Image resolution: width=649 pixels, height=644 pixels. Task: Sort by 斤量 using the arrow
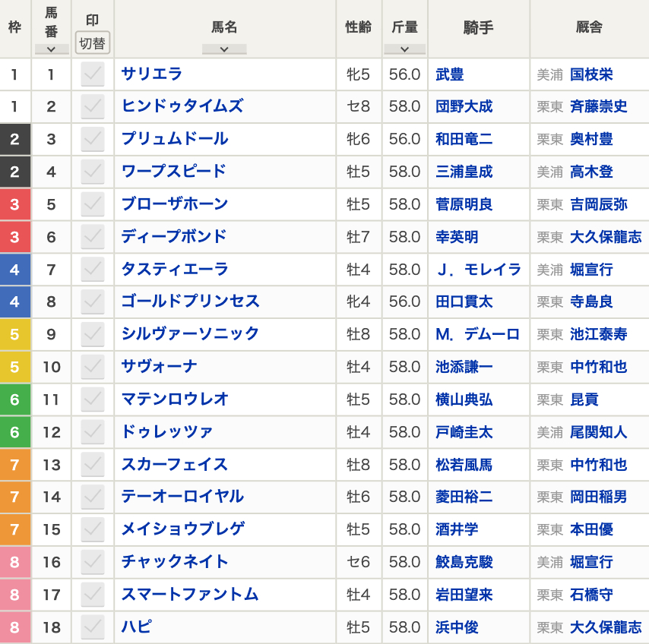405,49
